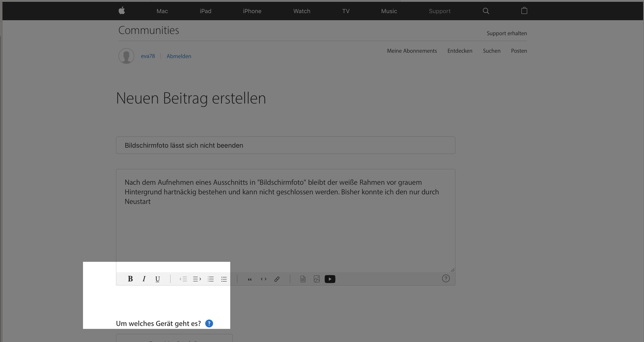
Task: Open Meine Abonnements menu item
Action: (x=412, y=51)
